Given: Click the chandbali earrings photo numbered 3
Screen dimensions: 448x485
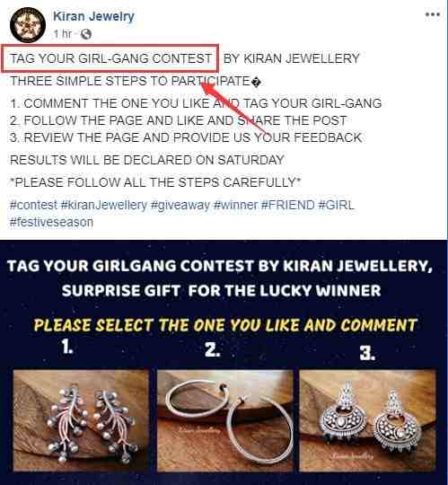Looking at the screenshot, I should [368, 420].
